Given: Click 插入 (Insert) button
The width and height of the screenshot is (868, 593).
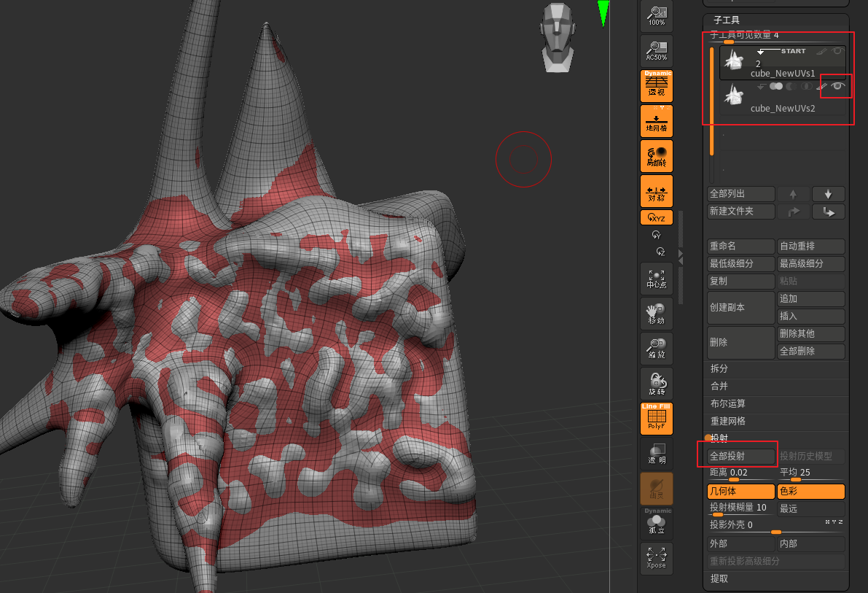Looking at the screenshot, I should tap(811, 316).
